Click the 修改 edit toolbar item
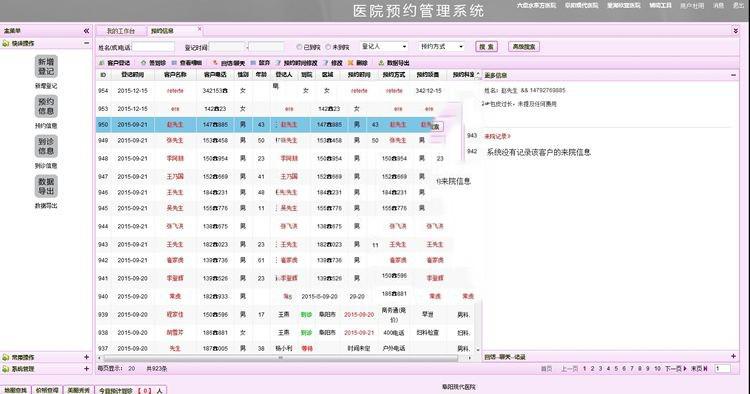The image size is (750, 394). [333, 63]
